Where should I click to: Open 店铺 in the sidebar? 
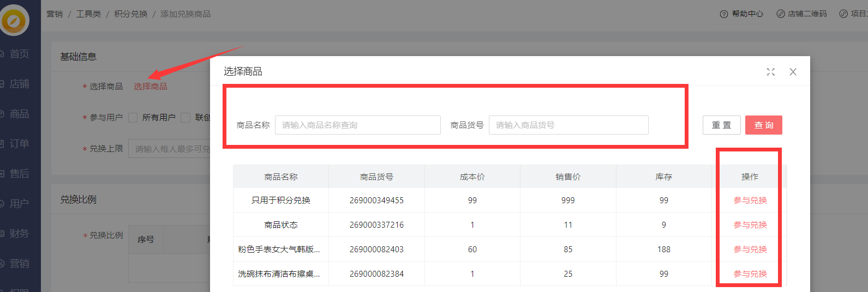(19, 84)
